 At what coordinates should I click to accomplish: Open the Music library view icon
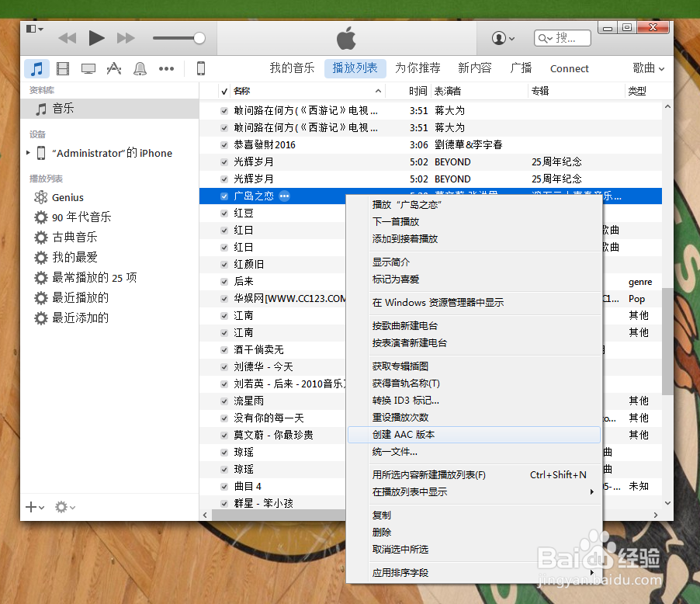(36, 69)
